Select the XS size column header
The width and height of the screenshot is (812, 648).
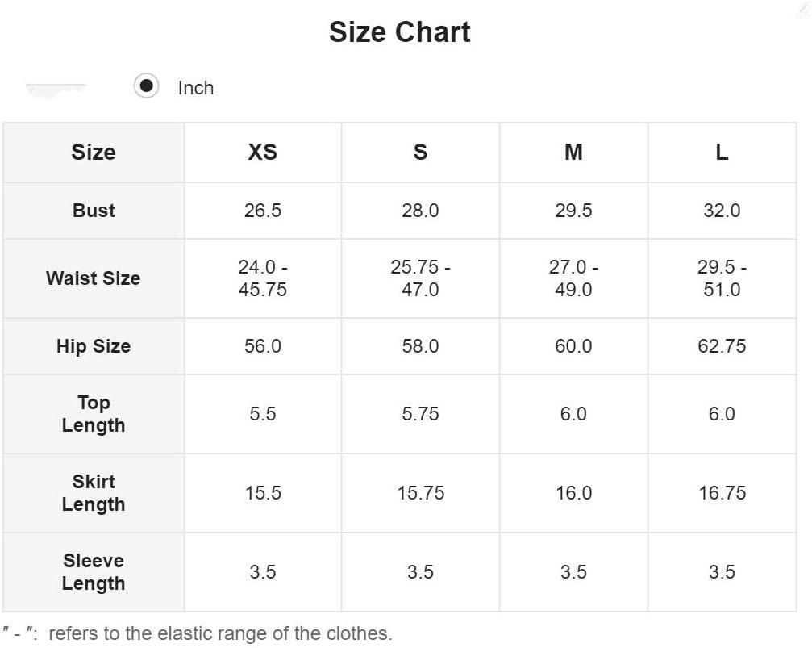(263, 152)
